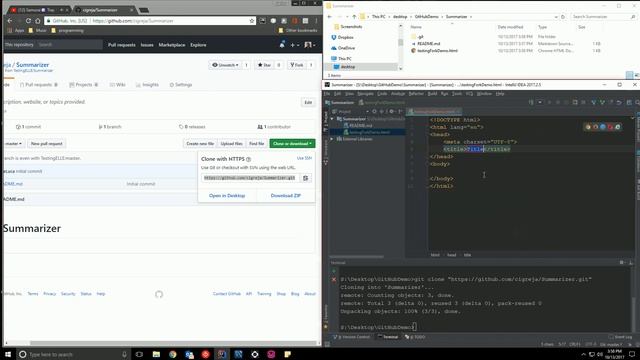Screen dimensions: 640x360
Task: Click the IntelliJ search everywhere magnifier
Action: point(637,102)
